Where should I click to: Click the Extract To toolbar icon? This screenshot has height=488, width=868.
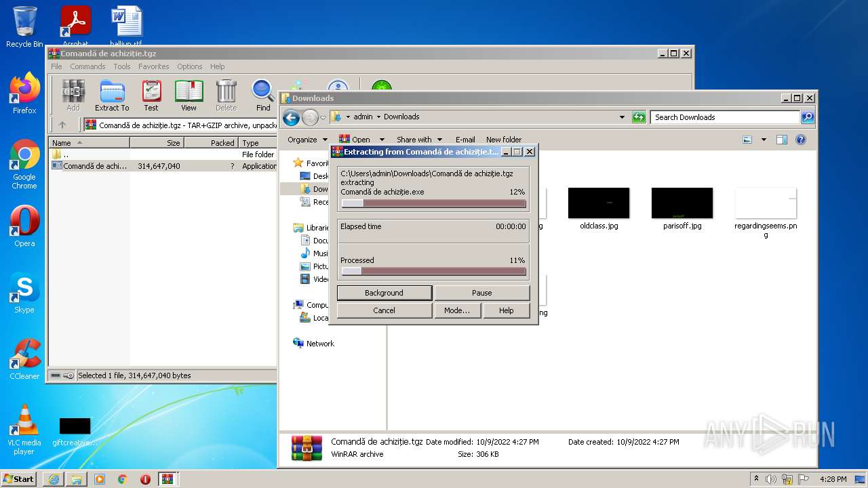[x=112, y=95]
